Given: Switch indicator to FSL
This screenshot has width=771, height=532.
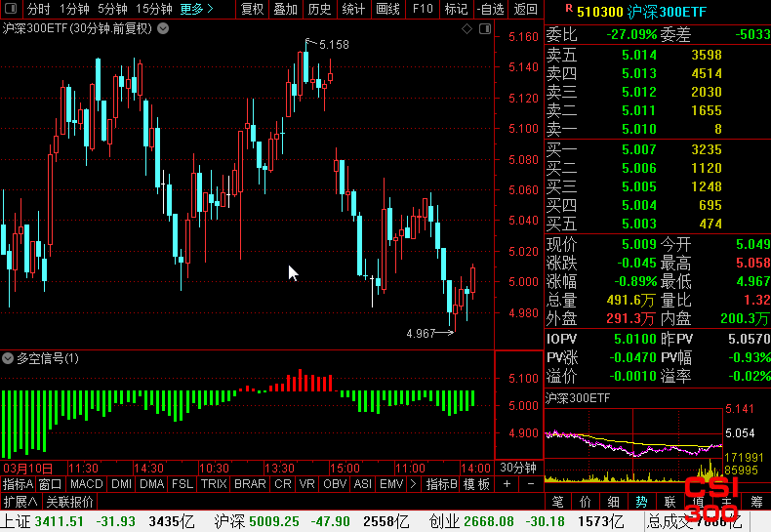Looking at the screenshot, I should point(183,484).
